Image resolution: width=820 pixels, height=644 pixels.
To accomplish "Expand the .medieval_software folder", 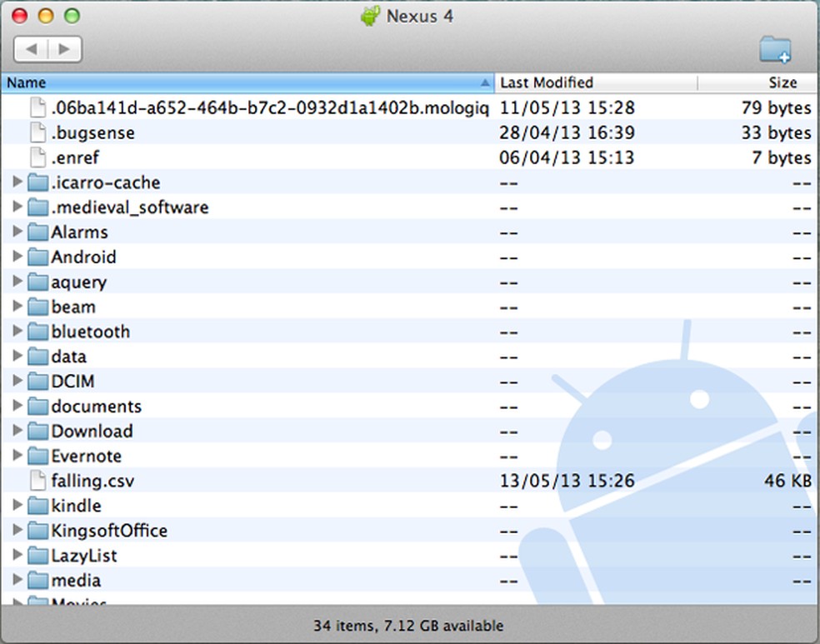I will 17,207.
